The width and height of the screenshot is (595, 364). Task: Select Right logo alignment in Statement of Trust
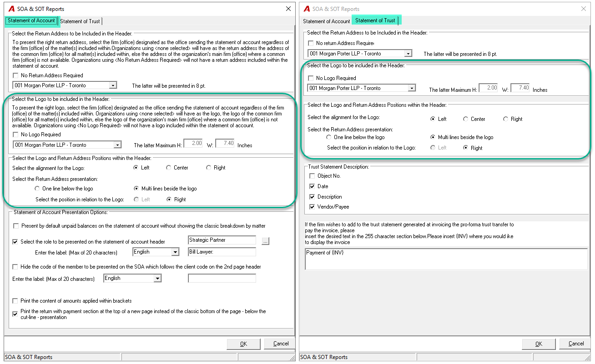(x=506, y=119)
